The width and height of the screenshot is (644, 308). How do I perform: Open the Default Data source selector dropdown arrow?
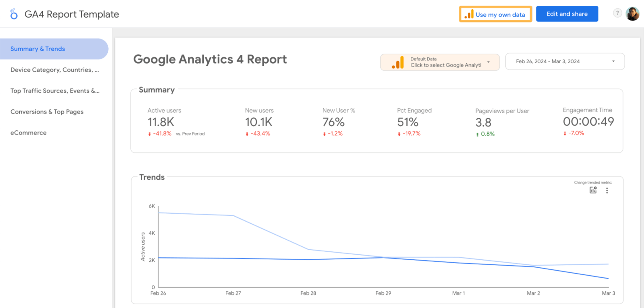489,62
